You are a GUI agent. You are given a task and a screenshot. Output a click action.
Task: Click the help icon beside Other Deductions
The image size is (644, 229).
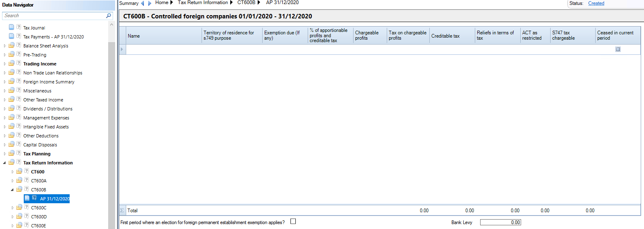18,135
